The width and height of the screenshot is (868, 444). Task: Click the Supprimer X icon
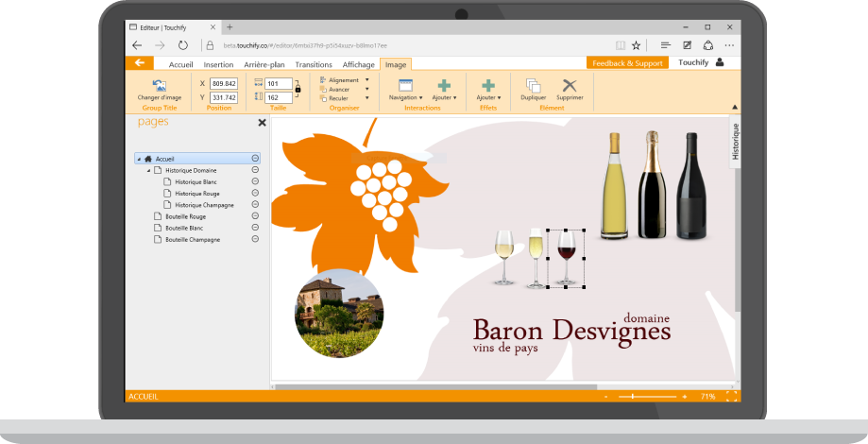tap(570, 85)
